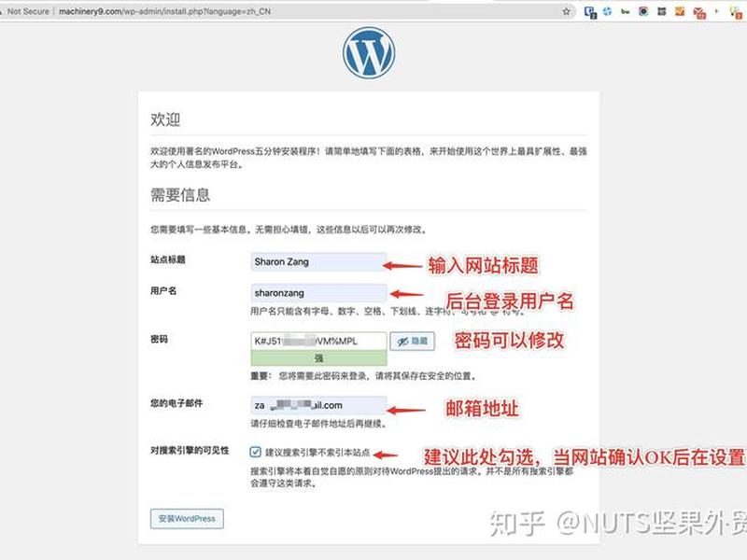Click the dark grid extension icon

pyautogui.click(x=661, y=11)
